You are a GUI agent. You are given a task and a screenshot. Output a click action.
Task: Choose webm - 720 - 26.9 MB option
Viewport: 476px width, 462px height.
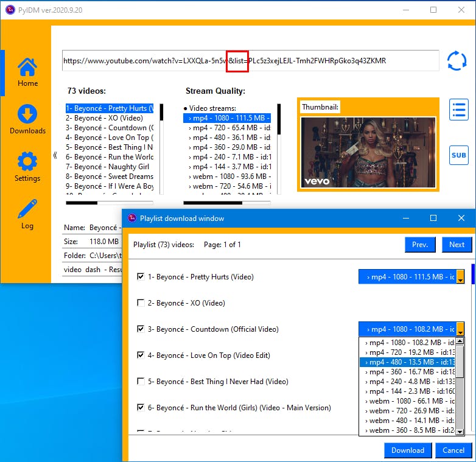407,410
